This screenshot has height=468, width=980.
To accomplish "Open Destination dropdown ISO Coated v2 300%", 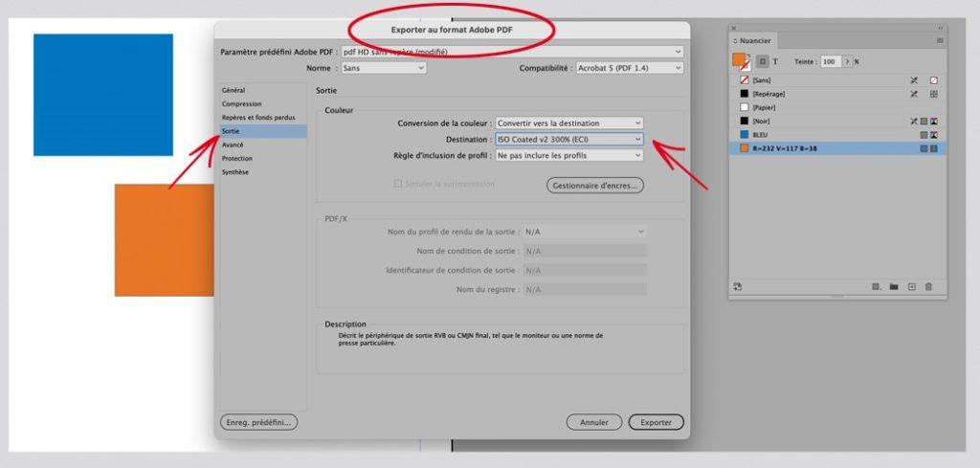I will click(x=569, y=140).
